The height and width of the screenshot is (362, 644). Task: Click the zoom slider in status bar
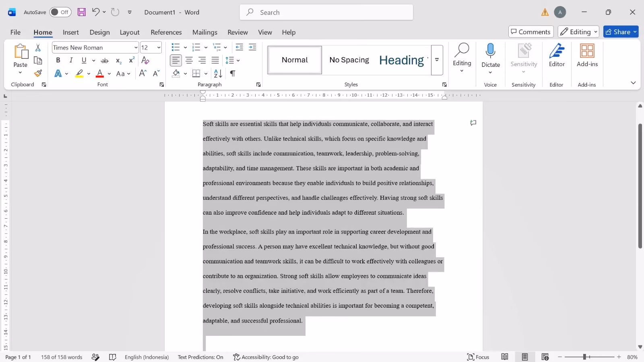[x=589, y=357]
